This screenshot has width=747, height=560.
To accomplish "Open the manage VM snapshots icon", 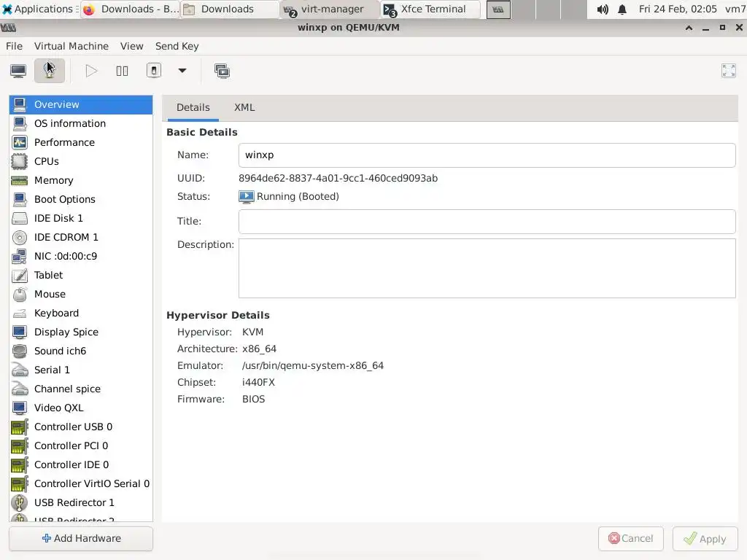I will [222, 71].
